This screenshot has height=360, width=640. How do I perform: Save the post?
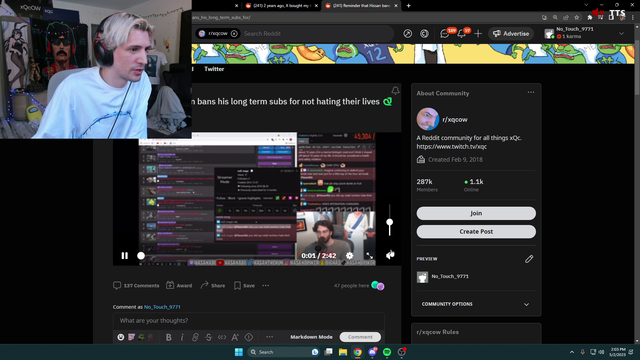click(244, 285)
